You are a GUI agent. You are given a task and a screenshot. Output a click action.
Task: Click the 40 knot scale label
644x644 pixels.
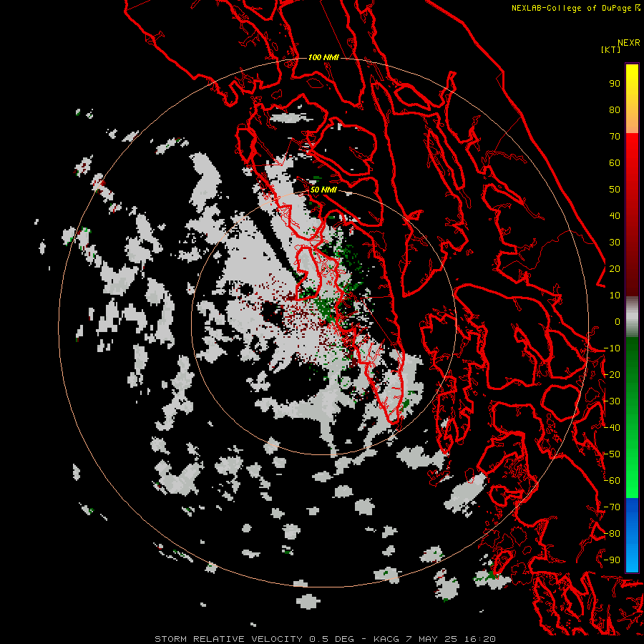(x=615, y=215)
